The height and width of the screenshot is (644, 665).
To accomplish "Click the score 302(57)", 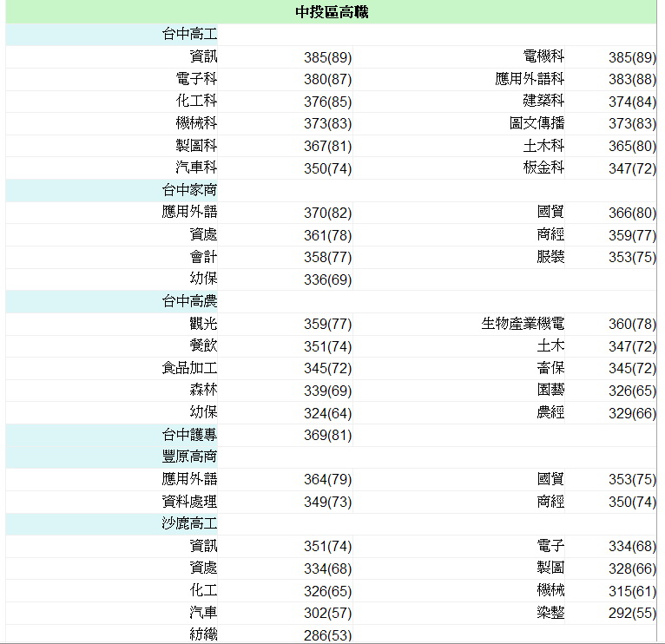I will (x=328, y=613).
